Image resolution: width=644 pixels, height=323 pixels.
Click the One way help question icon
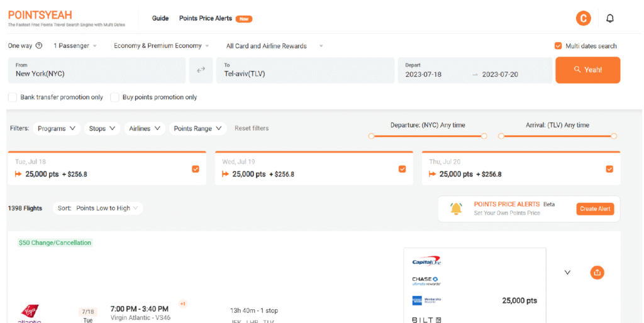click(38, 45)
